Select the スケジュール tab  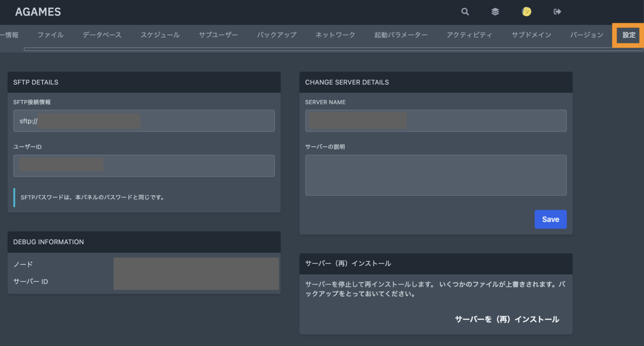160,35
